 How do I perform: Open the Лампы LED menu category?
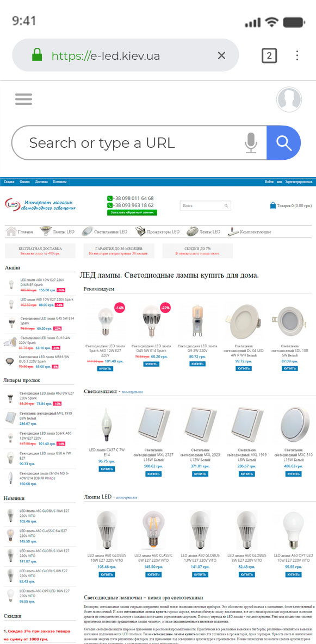pos(57,232)
